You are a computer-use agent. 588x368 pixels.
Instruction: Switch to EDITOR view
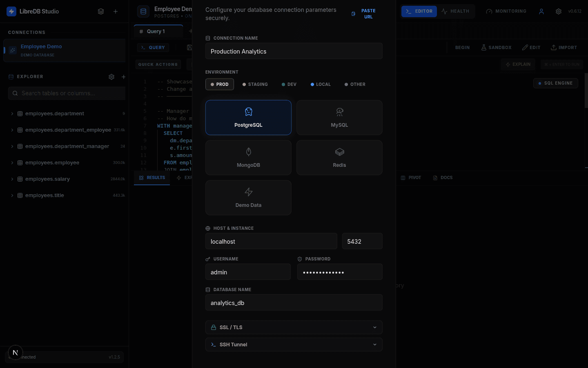point(419,11)
